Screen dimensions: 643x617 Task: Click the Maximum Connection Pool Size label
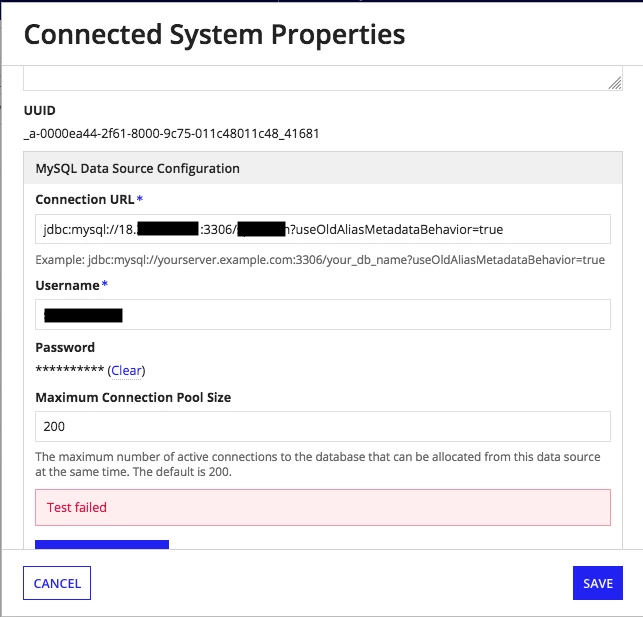tap(133, 398)
